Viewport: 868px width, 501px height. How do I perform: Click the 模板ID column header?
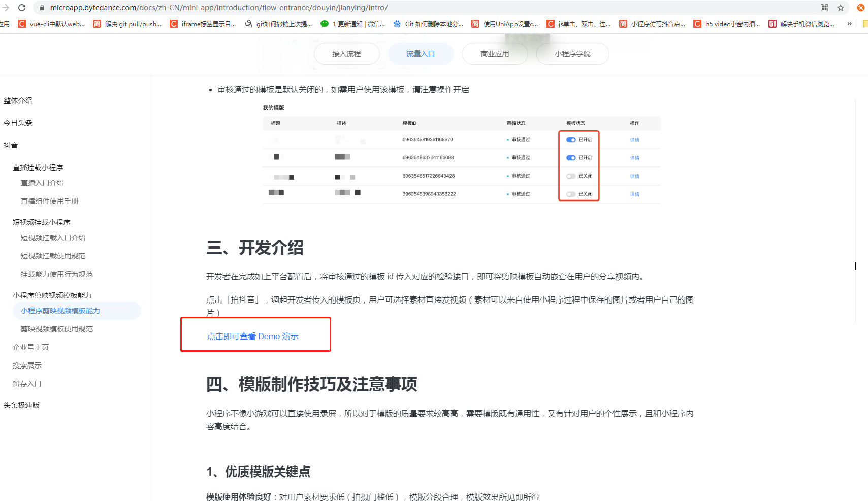pos(409,123)
